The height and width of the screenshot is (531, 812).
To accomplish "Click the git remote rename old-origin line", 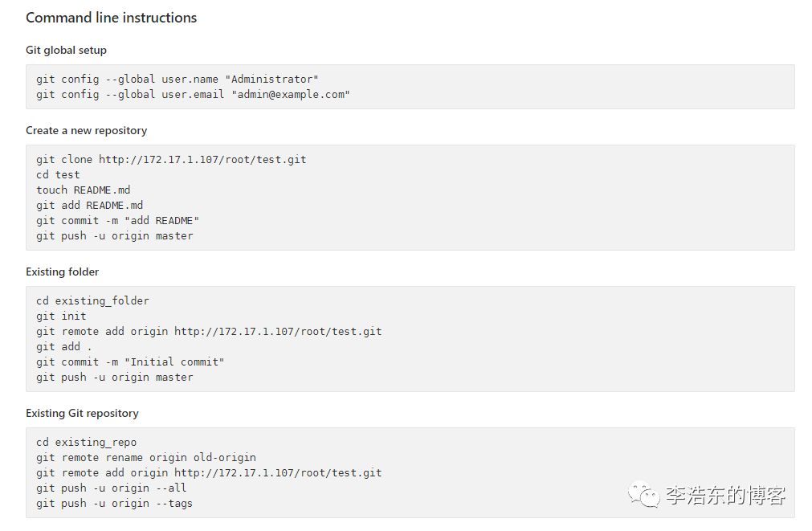I will pos(145,457).
